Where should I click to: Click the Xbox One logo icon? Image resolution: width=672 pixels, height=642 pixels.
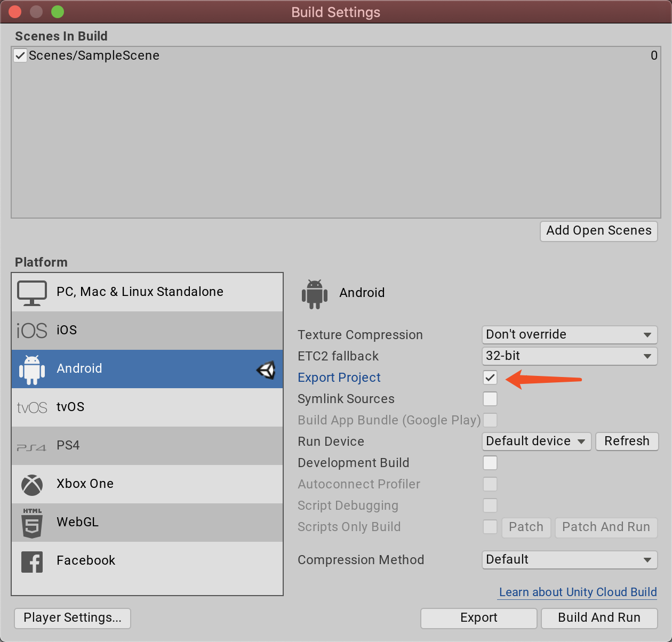(x=32, y=485)
